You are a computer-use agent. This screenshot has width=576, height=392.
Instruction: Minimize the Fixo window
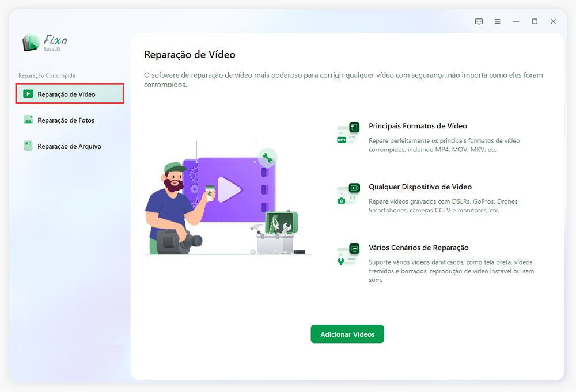[x=516, y=22]
